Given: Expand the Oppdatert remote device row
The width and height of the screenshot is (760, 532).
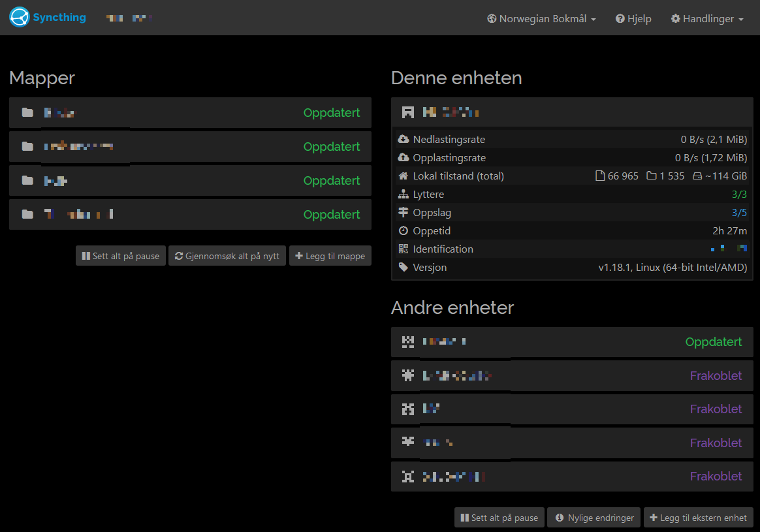Looking at the screenshot, I should point(571,342).
